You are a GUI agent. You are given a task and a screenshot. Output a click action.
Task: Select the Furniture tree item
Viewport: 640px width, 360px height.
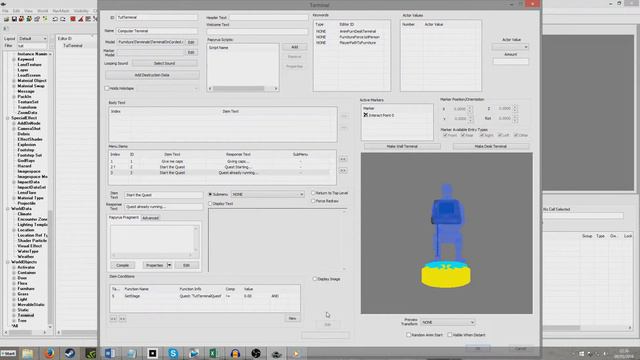click(26, 289)
